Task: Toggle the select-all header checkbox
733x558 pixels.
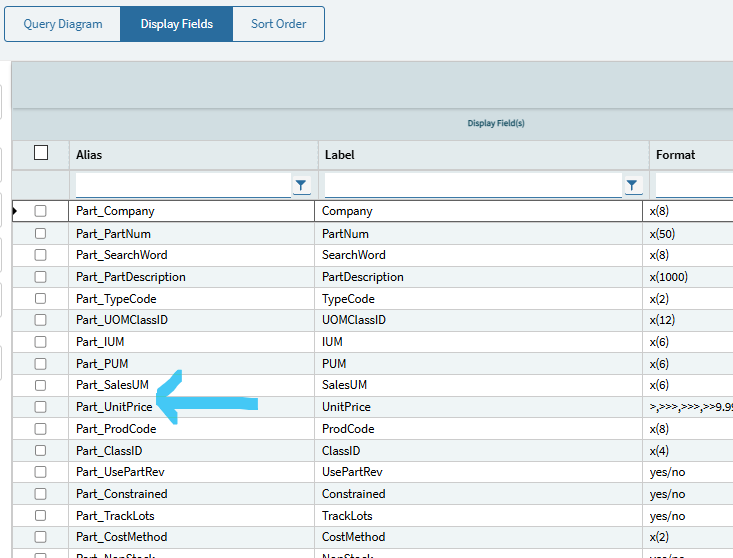Action: pyautogui.click(x=41, y=153)
